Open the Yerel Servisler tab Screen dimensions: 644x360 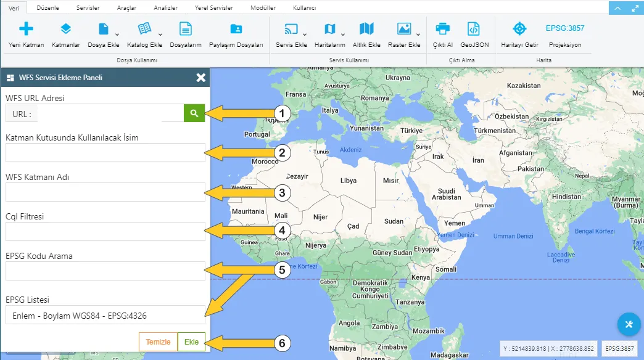tap(213, 8)
